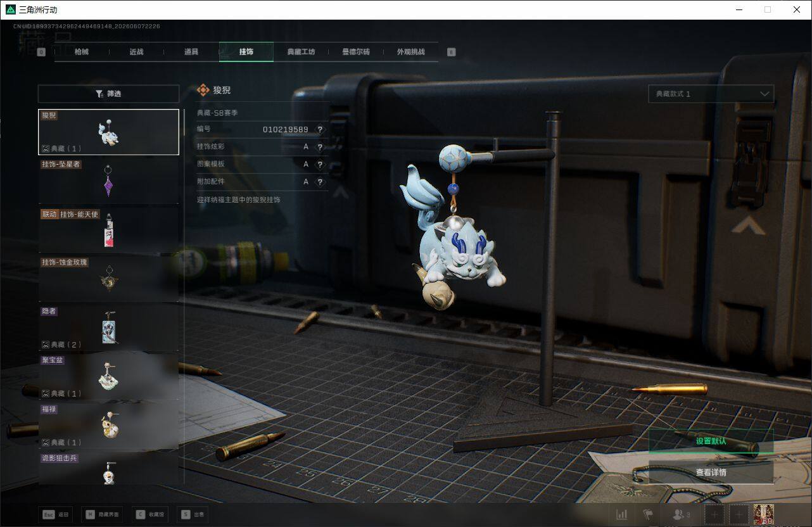Open the bar chart stats icon
Image resolution: width=812 pixels, height=527 pixels.
coord(622,515)
